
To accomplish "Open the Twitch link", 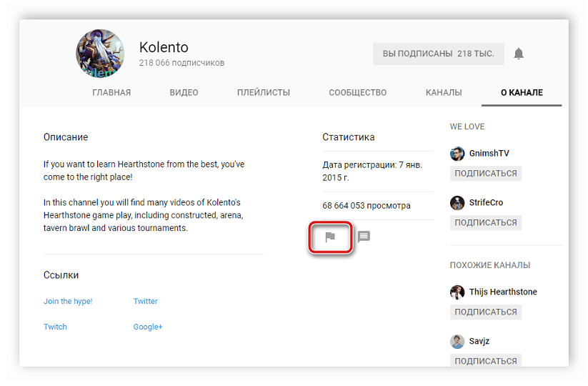I will click(55, 327).
